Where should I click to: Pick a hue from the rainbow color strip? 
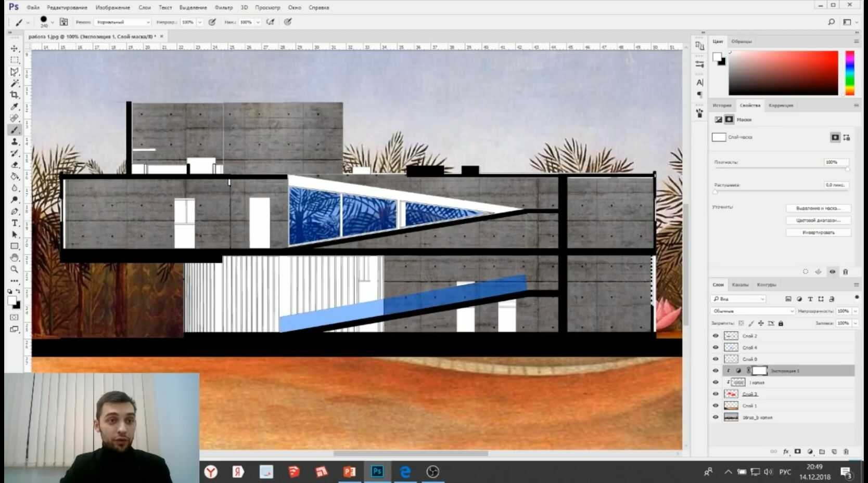tap(850, 73)
